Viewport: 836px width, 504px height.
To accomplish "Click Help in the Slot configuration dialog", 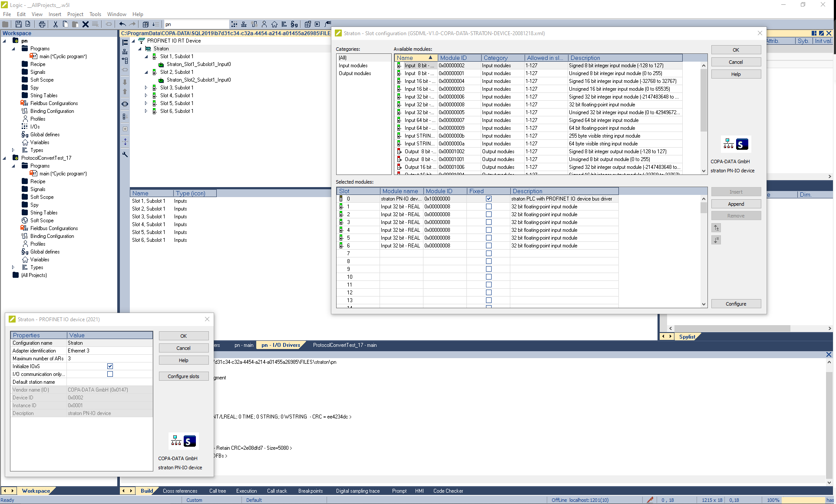I will click(736, 74).
